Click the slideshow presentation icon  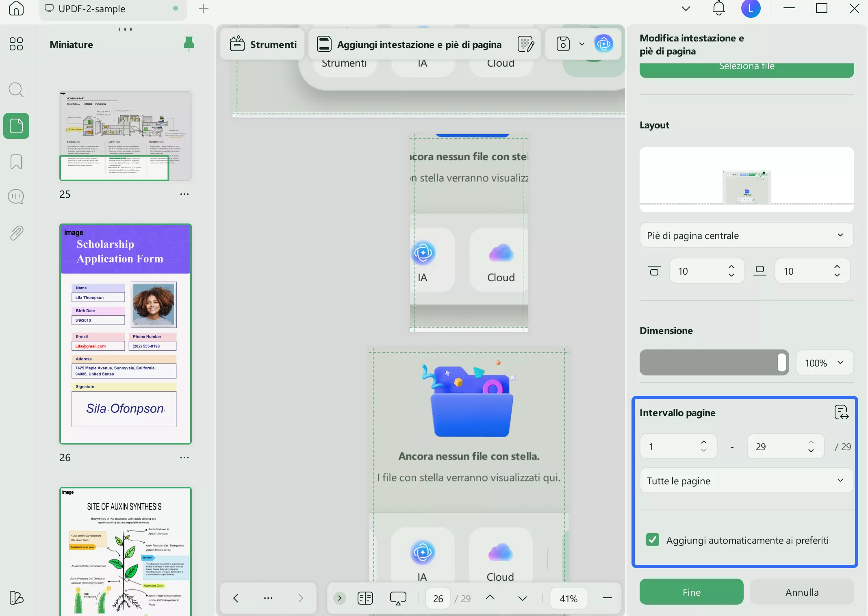point(398,598)
